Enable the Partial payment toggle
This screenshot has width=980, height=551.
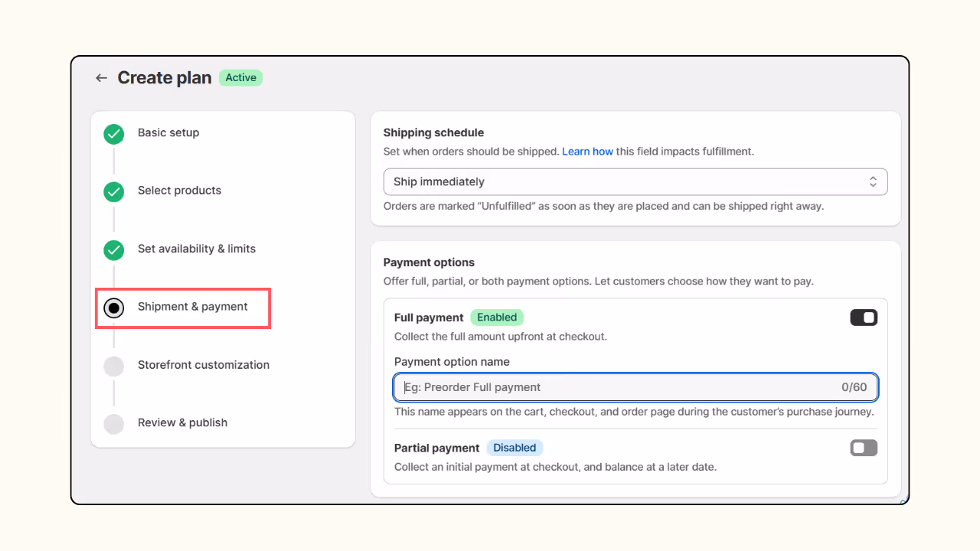pyautogui.click(x=864, y=448)
